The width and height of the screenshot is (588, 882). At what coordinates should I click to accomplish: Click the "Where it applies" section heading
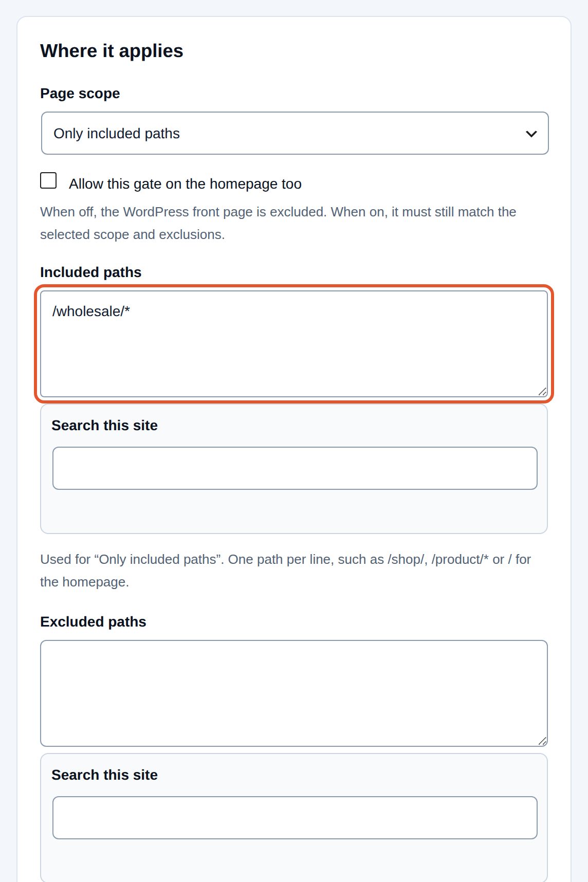(112, 51)
